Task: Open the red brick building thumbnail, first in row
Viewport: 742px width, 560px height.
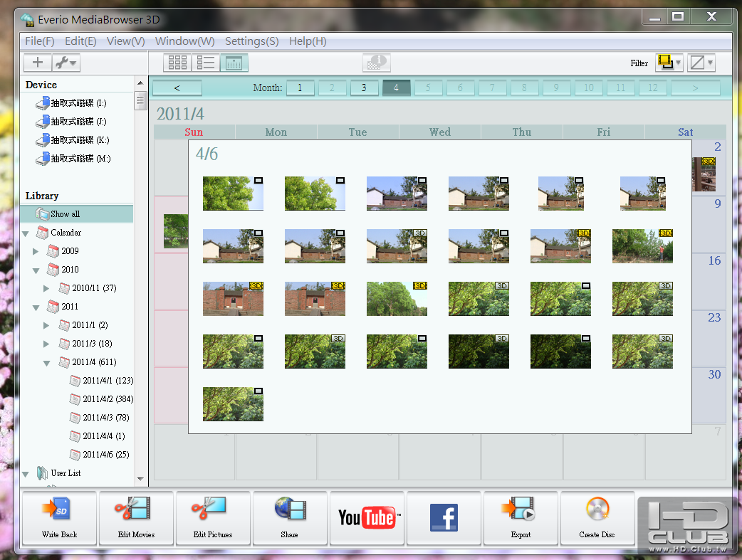Action: point(233,299)
